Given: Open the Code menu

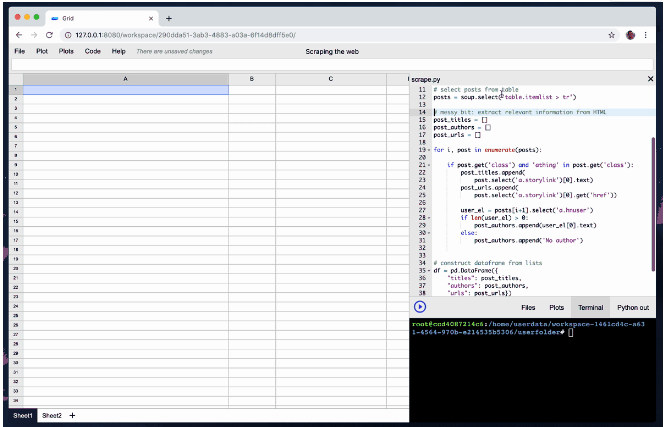Looking at the screenshot, I should click(x=92, y=51).
